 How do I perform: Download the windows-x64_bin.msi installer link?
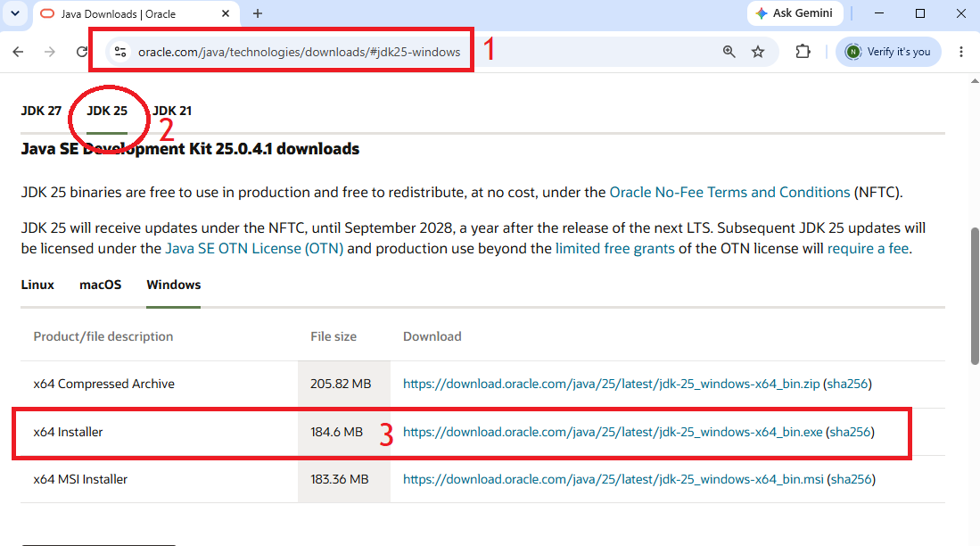pos(614,480)
